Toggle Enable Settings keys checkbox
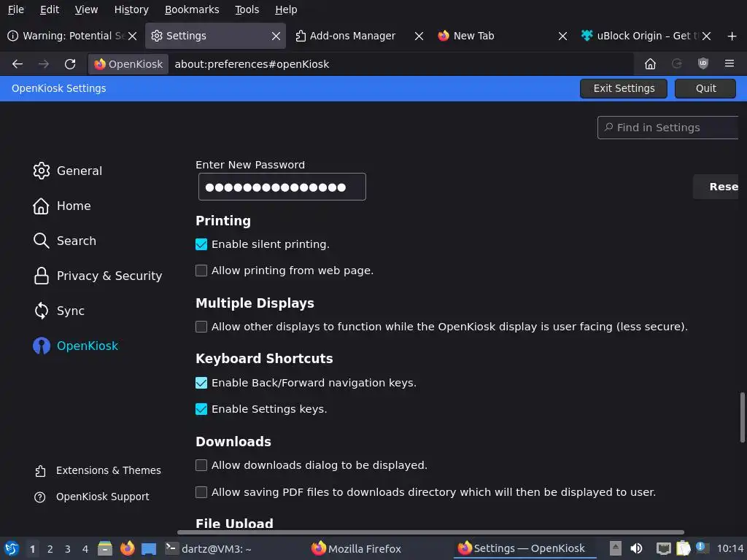Screen dimensions: 747x560 click(x=201, y=409)
